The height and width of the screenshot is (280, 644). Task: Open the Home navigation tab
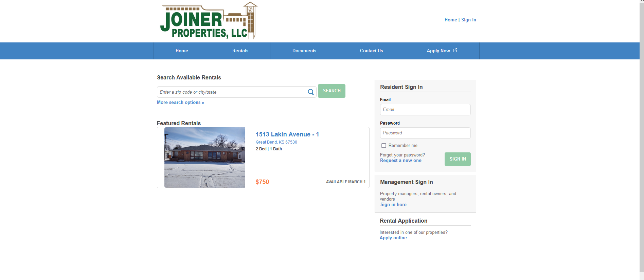click(x=182, y=51)
